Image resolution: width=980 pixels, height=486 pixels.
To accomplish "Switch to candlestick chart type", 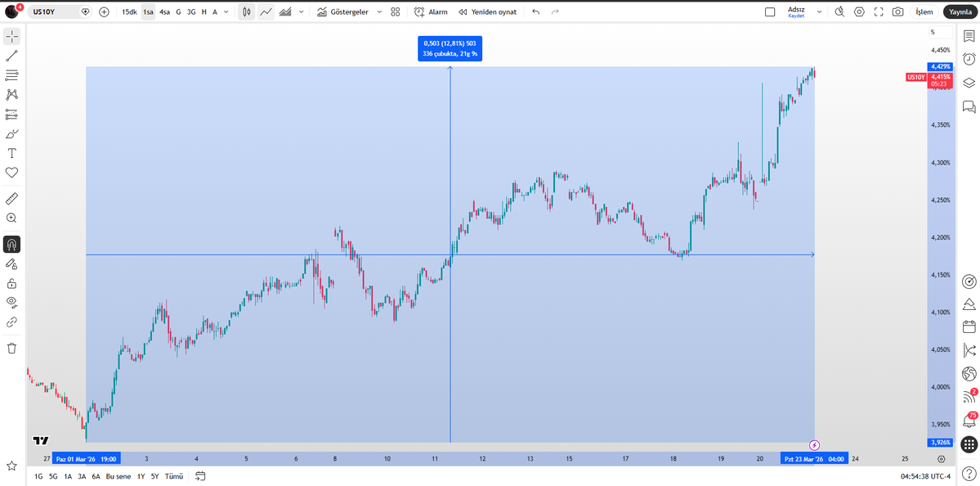I will [x=247, y=12].
